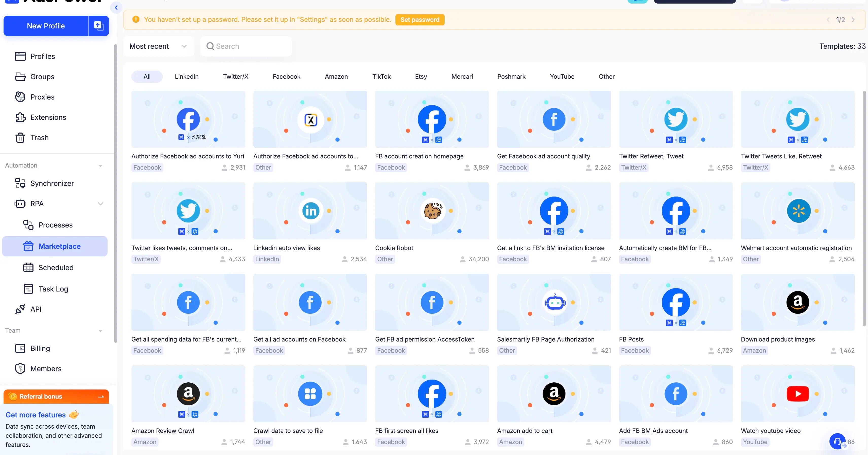The height and width of the screenshot is (455, 868).
Task: Open FB Posts template title
Action: (x=631, y=339)
